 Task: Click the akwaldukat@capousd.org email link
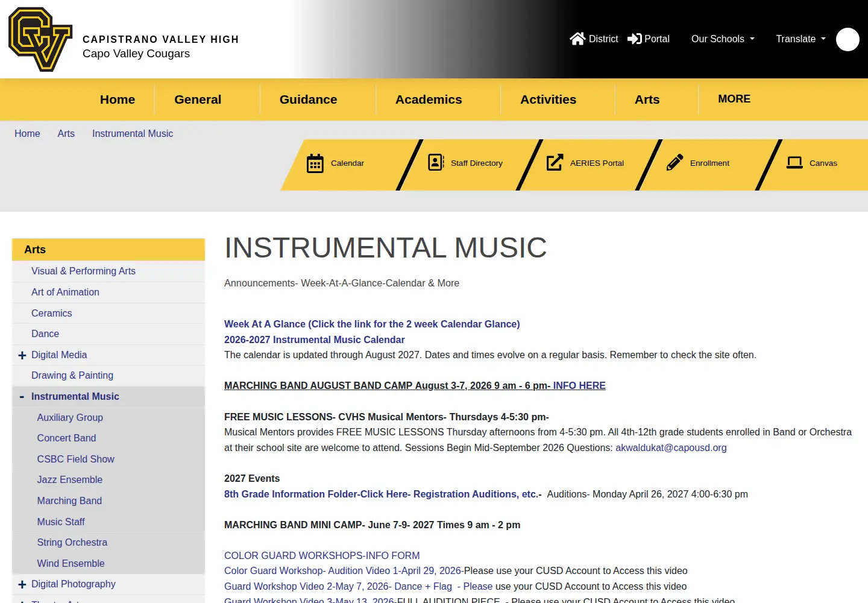(671, 447)
